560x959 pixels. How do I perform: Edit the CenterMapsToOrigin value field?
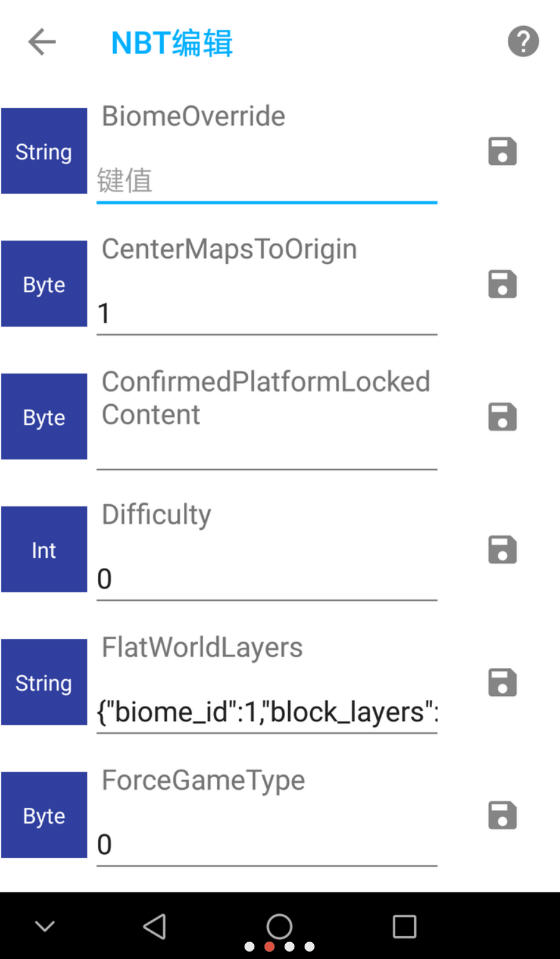tap(267, 314)
